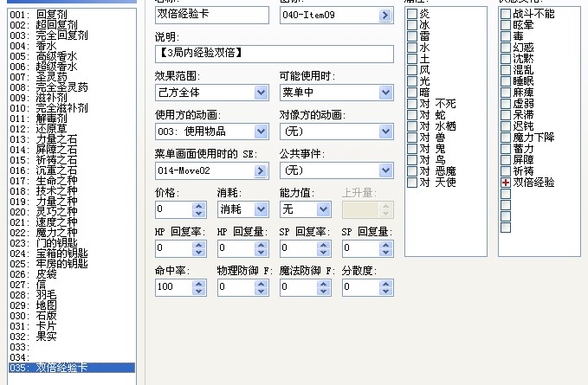Select item 017: 生命之种

tap(72, 181)
